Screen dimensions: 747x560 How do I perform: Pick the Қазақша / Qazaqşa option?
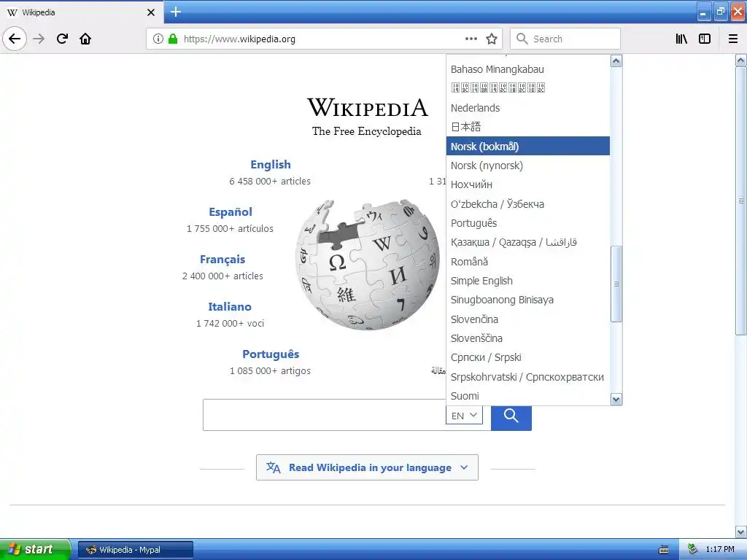point(528,242)
